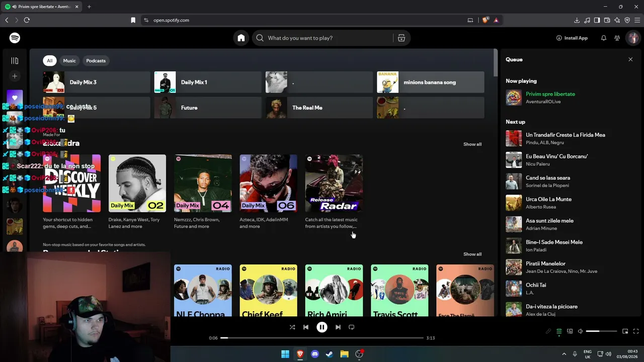Click the search field 'What do you want to play?'
644x362 pixels.
pyautogui.click(x=322, y=38)
